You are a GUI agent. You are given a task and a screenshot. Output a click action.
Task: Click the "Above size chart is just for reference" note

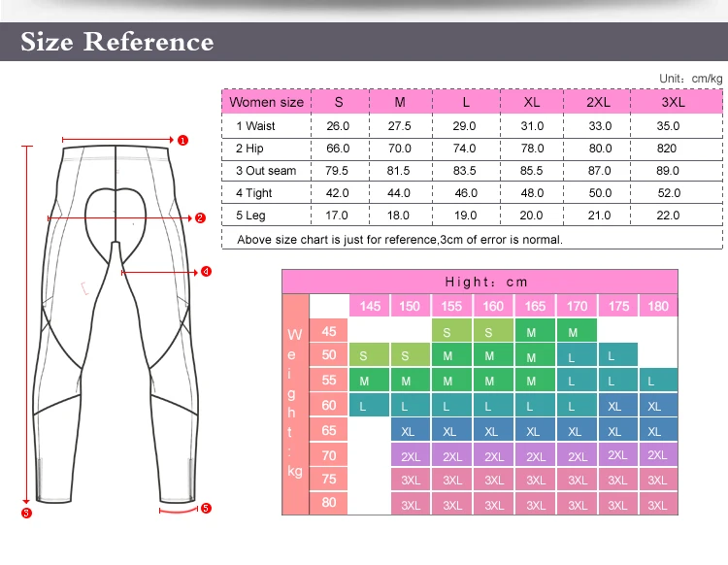click(399, 240)
